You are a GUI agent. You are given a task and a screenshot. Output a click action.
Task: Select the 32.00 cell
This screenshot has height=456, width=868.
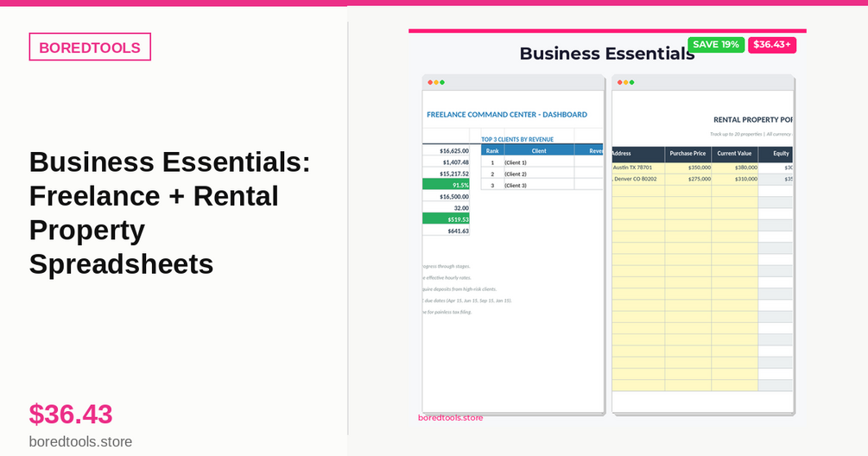447,208
